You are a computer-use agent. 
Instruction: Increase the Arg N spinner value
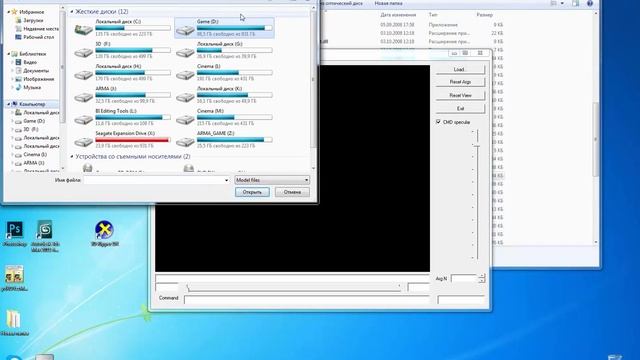click(x=482, y=276)
